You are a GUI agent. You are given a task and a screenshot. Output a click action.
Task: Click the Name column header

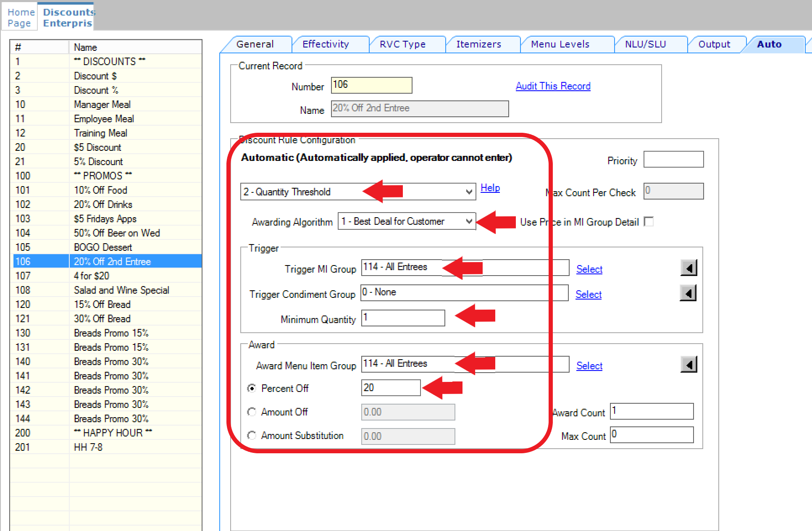point(135,47)
